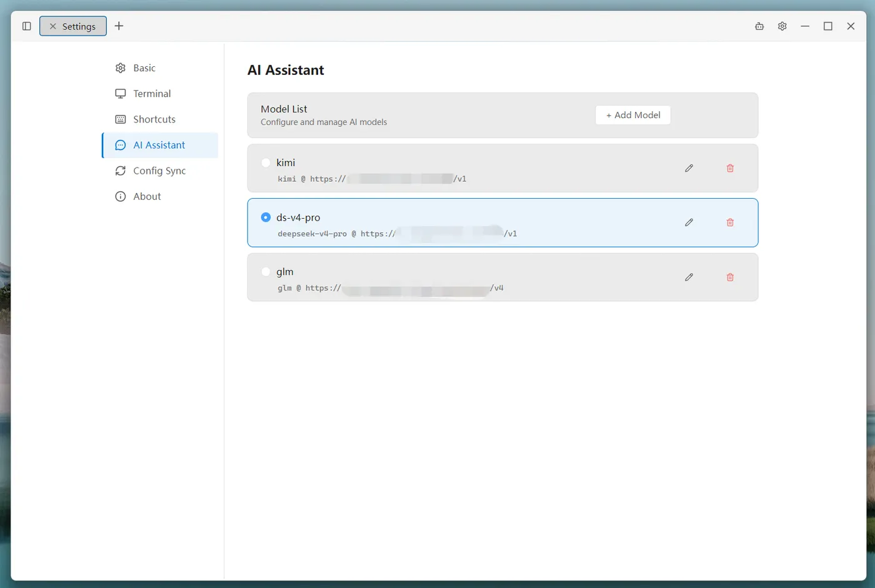
Task: Switch to Config Sync section
Action: click(x=160, y=171)
